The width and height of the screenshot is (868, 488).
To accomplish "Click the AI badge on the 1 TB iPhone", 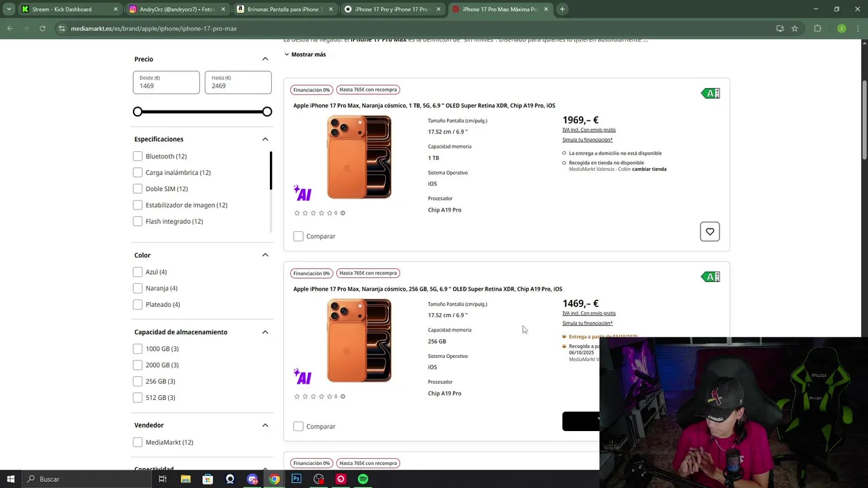I will click(x=302, y=193).
